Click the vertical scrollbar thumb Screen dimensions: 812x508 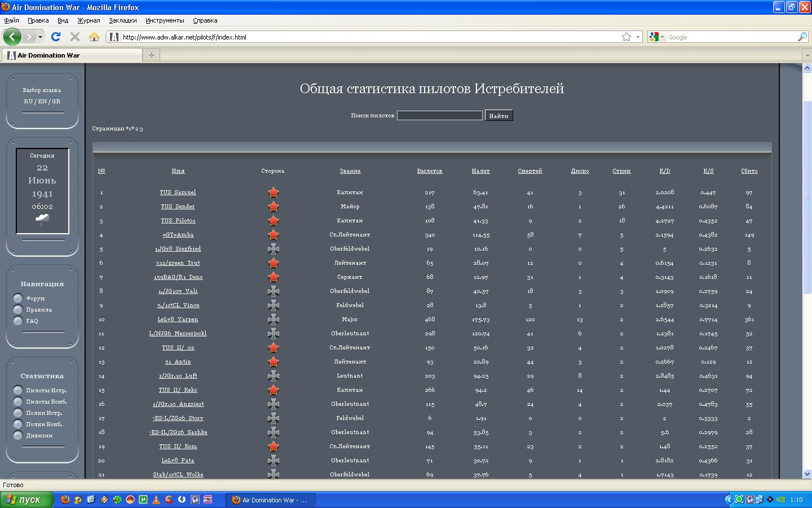(x=807, y=198)
